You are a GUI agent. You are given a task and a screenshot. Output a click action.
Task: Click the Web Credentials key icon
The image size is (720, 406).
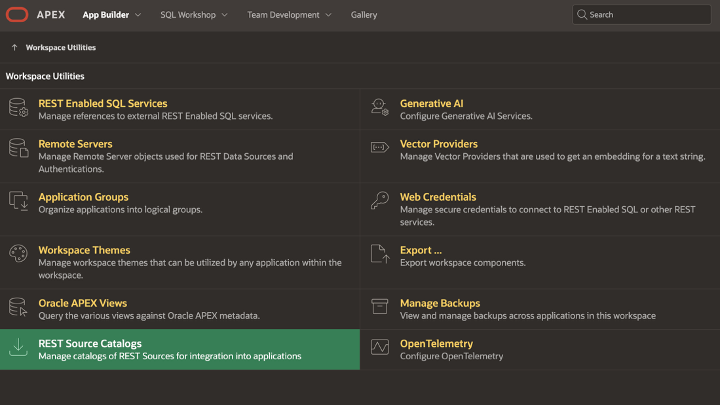point(380,202)
